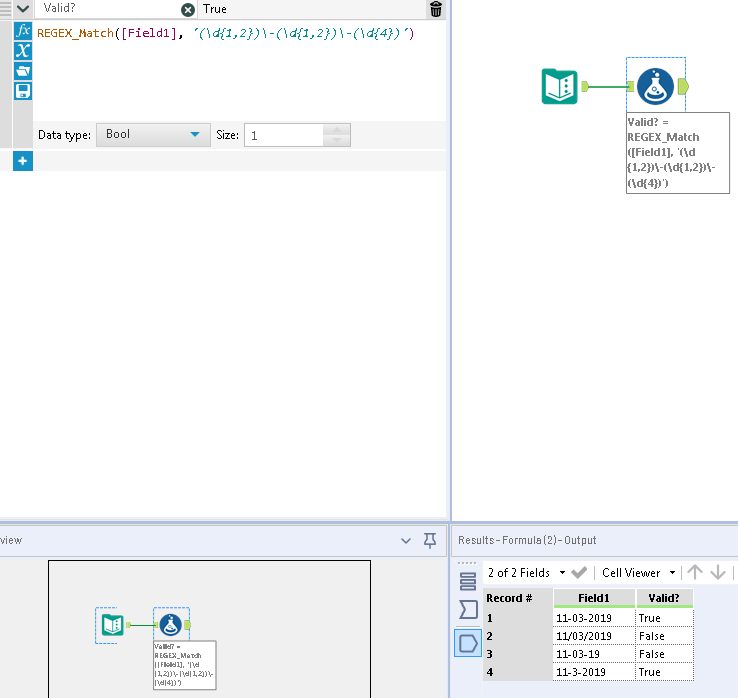Click the Formula tool output anchor

pyautogui.click(x=683, y=87)
